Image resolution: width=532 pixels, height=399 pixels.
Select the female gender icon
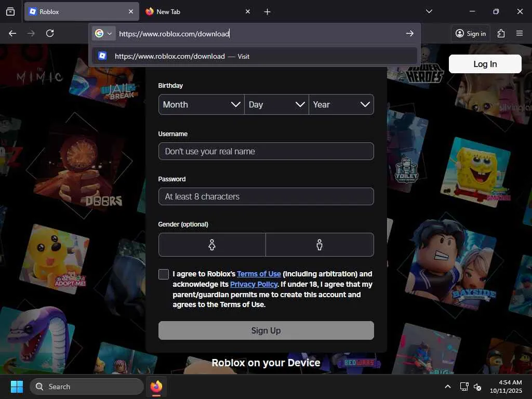212,245
